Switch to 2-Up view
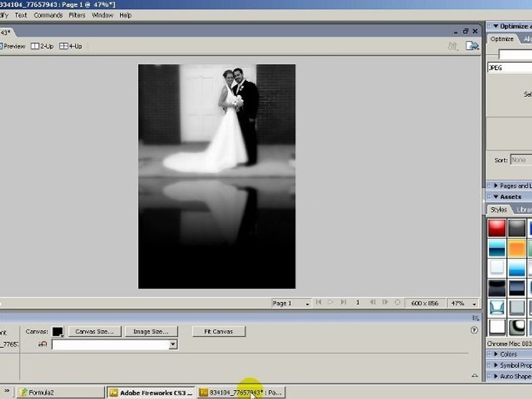Image resolution: width=532 pixels, height=399 pixels. (x=42, y=46)
